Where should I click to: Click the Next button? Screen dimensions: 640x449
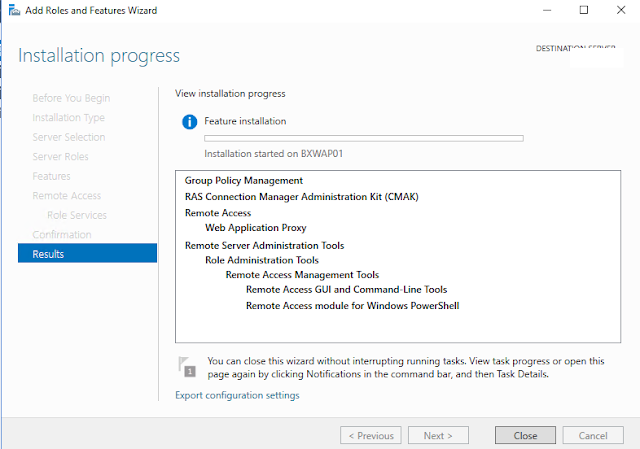coord(438,436)
